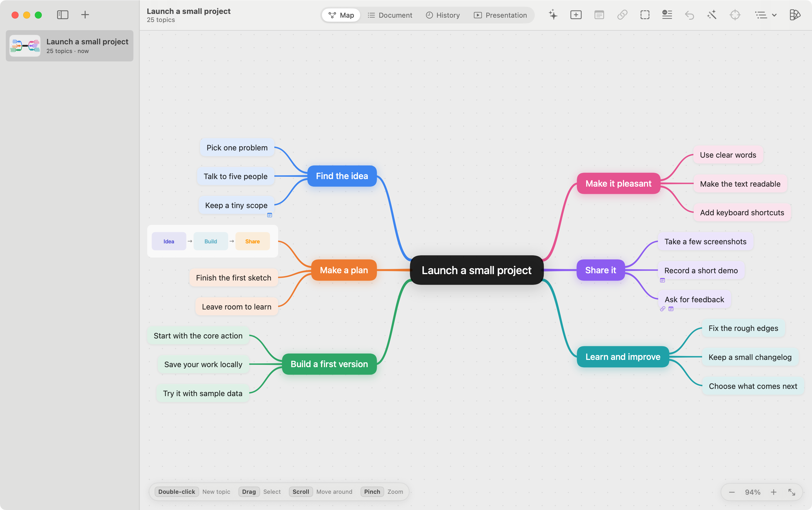Click the undo arrow icon
Viewport: 812px width, 510px height.
click(x=690, y=15)
